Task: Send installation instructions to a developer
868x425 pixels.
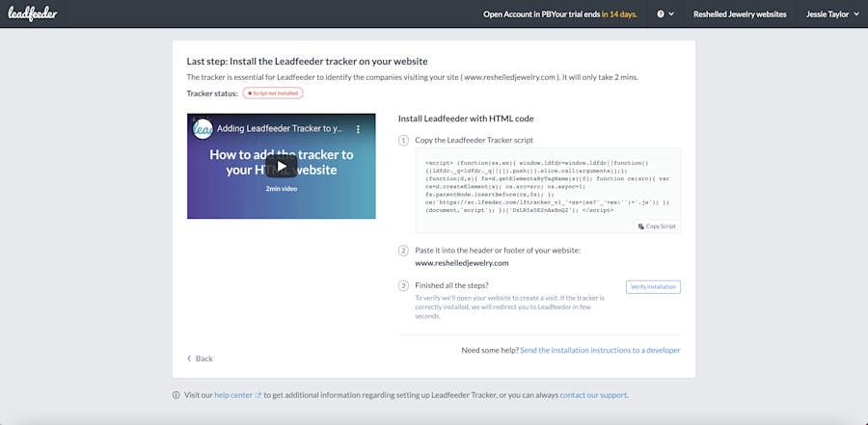Action: tap(600, 350)
